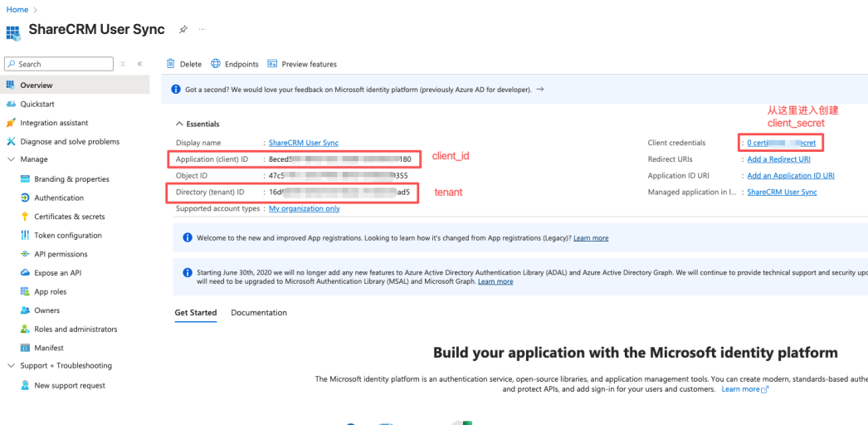Open ShareCRM User Sync display name link

coord(304,143)
